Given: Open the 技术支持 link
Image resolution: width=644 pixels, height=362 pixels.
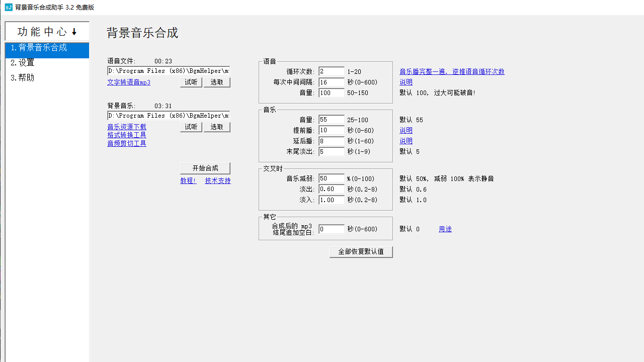Looking at the screenshot, I should (x=218, y=180).
